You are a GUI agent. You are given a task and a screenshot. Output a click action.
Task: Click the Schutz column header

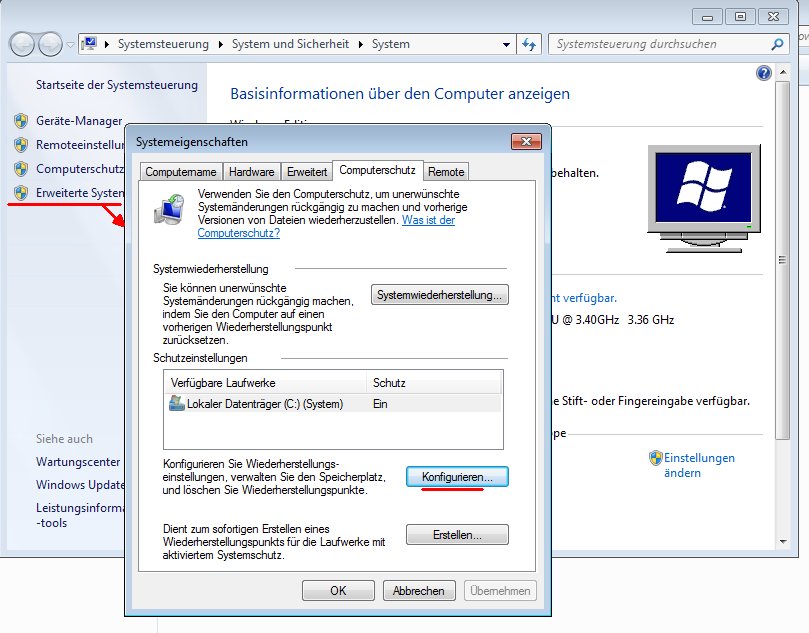click(x=434, y=383)
